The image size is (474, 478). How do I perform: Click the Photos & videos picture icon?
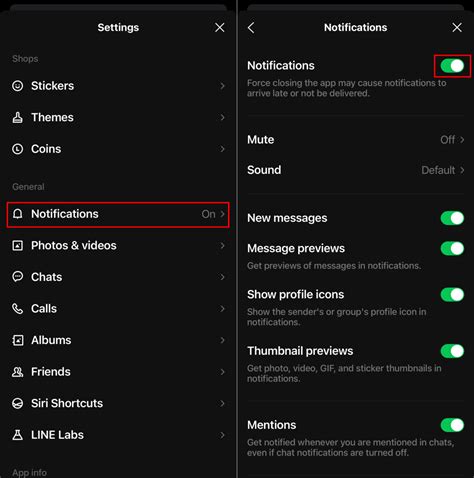(x=17, y=245)
